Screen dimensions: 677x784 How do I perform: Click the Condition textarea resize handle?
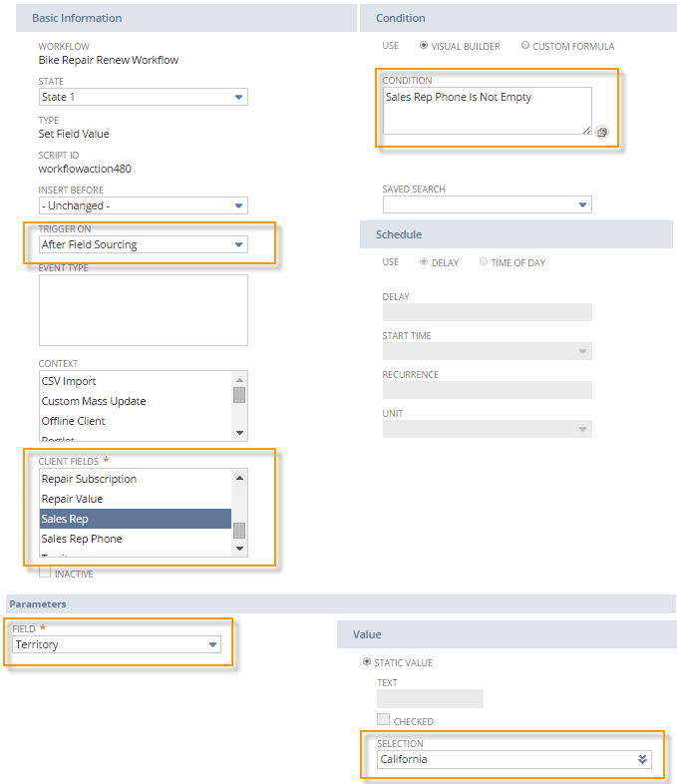pos(586,130)
